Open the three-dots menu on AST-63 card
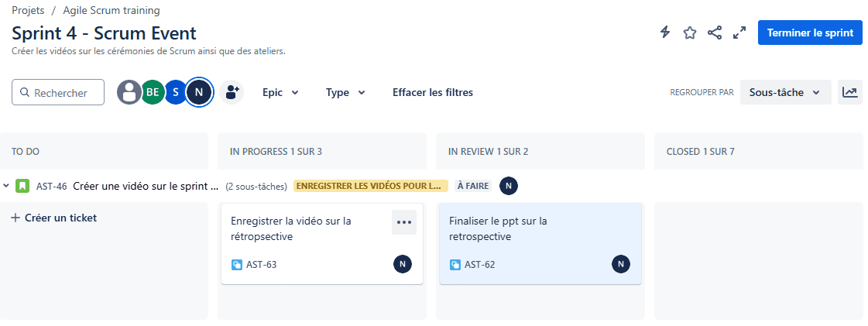The image size is (868, 326). [404, 222]
